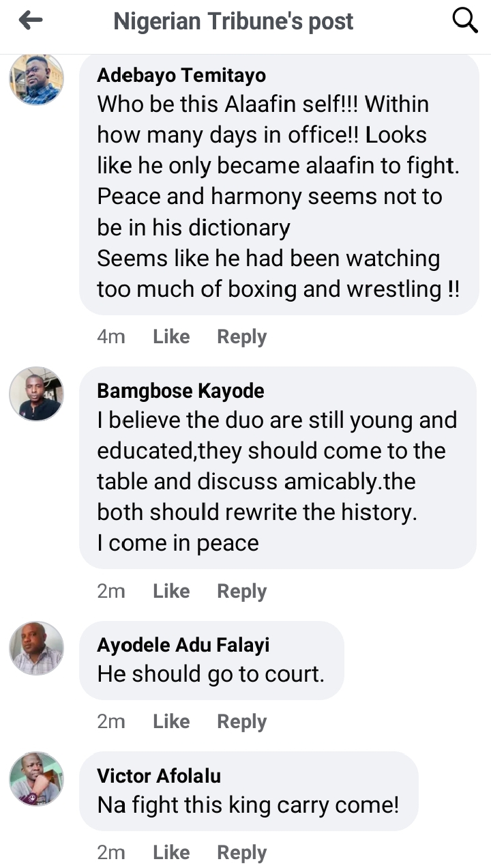Open Adebayo Temitayo's profile picture
Viewport: 491px width, 868px height.
click(x=36, y=78)
